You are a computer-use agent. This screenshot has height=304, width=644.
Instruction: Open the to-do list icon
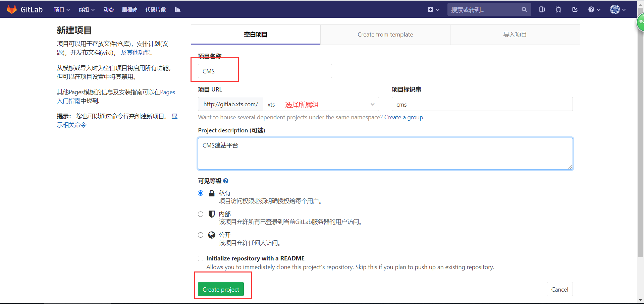(575, 9)
